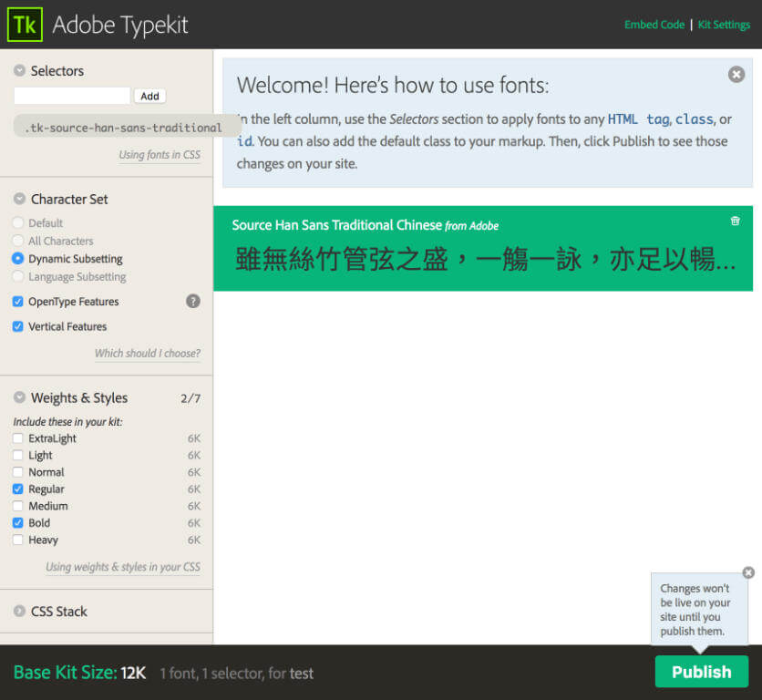This screenshot has width=762, height=700.
Task: Open the Using weights & styles in your CSS link
Action: click(x=122, y=567)
